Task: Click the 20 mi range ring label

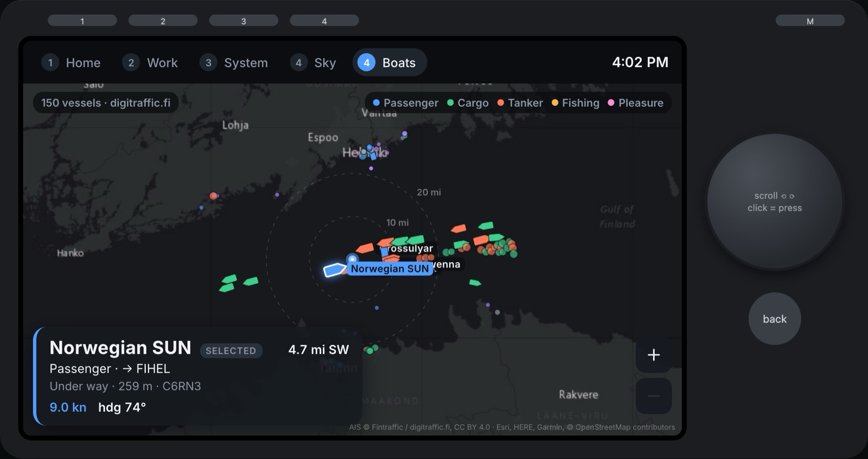Action: pyautogui.click(x=429, y=192)
